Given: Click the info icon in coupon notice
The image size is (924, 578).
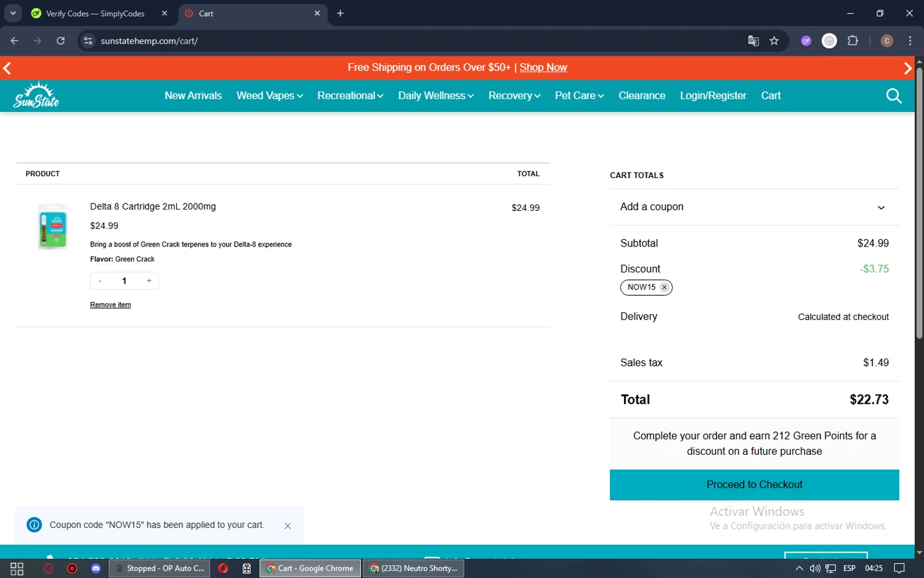Looking at the screenshot, I should point(34,525).
